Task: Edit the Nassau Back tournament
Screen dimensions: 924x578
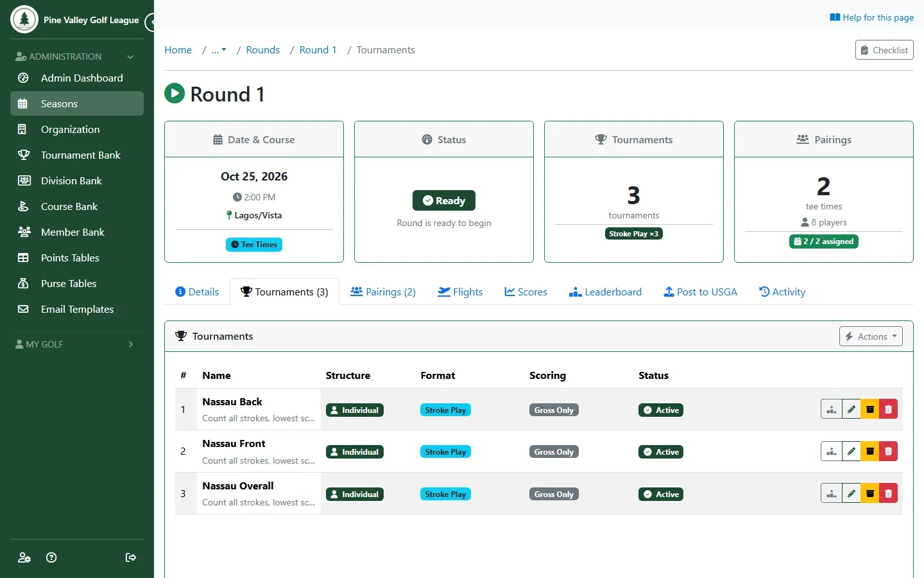Action: pos(851,409)
